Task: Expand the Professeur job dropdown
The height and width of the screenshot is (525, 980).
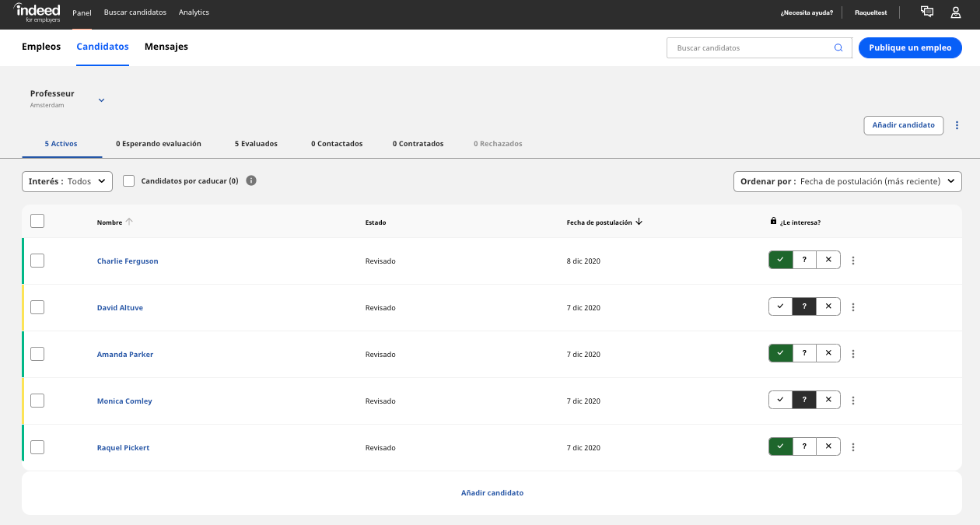Action: 101,100
